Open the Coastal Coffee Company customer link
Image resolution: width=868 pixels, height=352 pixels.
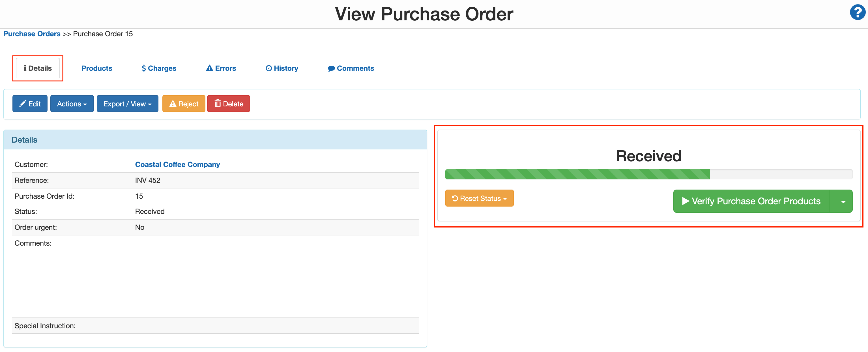point(178,164)
